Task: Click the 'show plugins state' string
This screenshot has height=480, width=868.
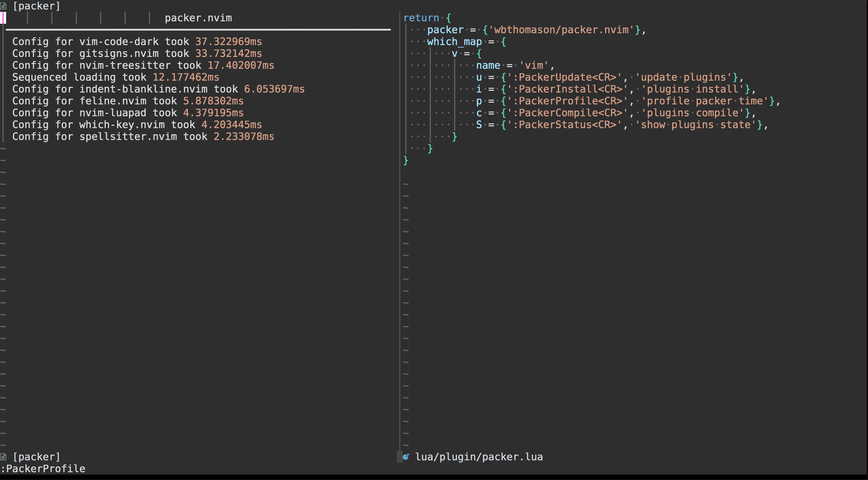Action: tap(695, 125)
